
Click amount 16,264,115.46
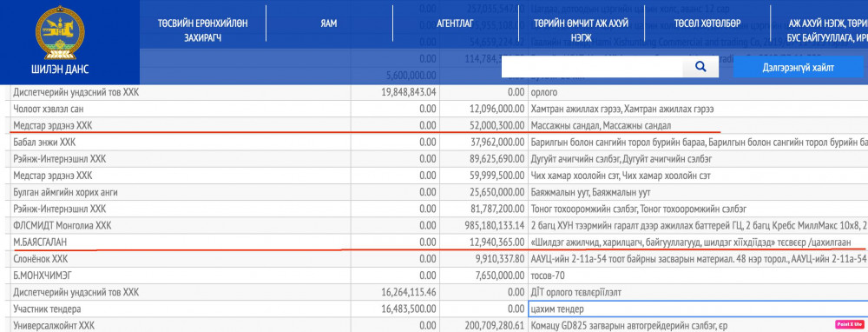coord(409,292)
